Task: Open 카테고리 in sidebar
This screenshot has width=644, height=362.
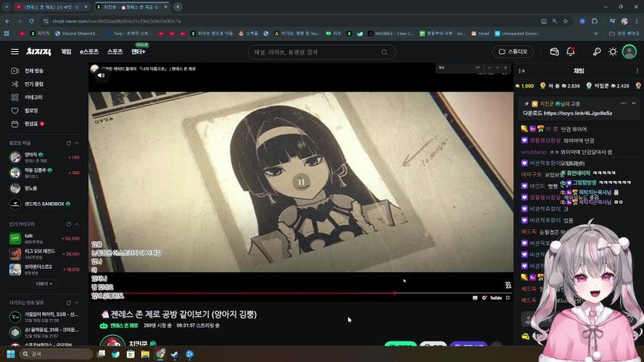Action: point(33,97)
